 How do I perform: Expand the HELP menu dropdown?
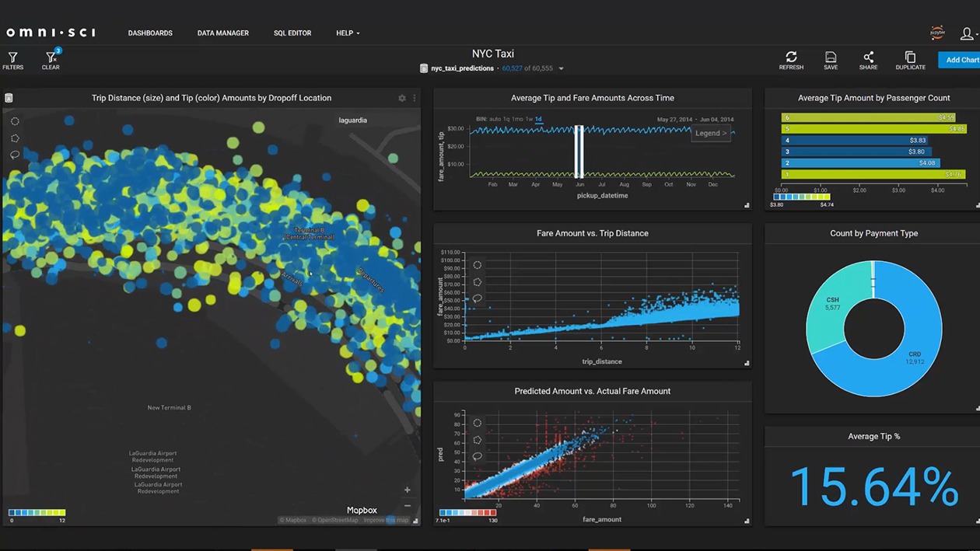click(x=348, y=33)
